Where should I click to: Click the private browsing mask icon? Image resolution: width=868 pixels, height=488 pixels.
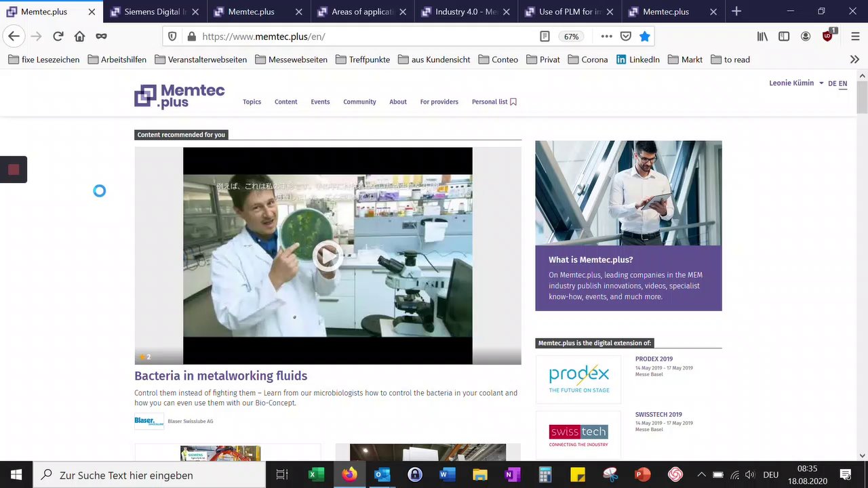tap(101, 37)
